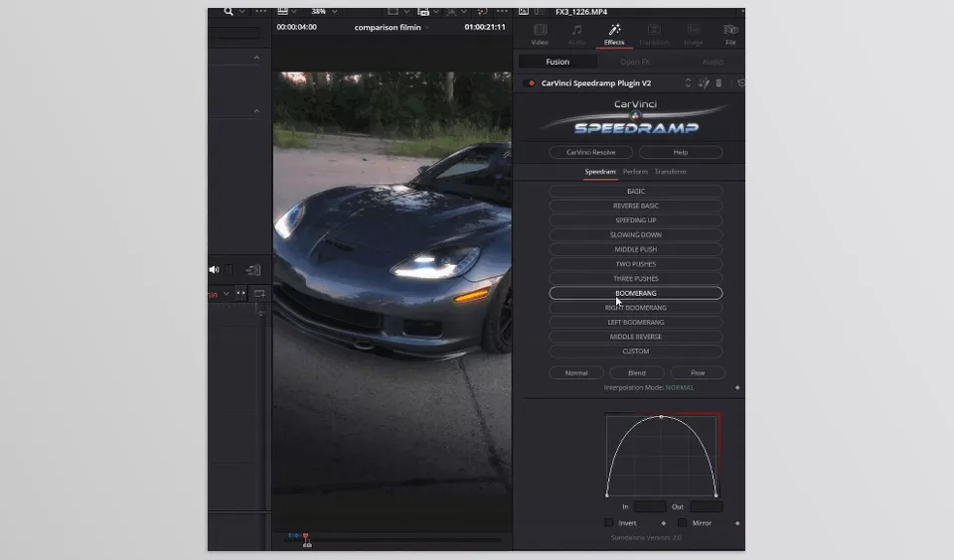This screenshot has width=954, height=560.
Task: Click the add track rectangle icon
Action: coord(259,294)
